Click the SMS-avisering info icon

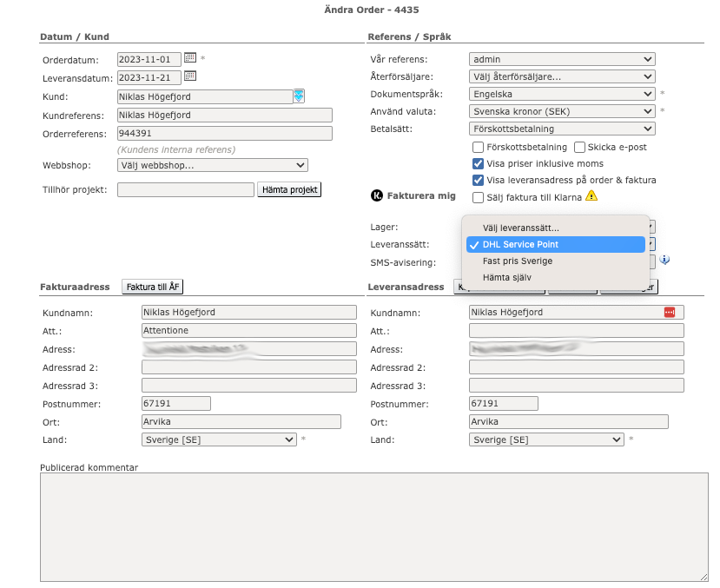tap(664, 260)
